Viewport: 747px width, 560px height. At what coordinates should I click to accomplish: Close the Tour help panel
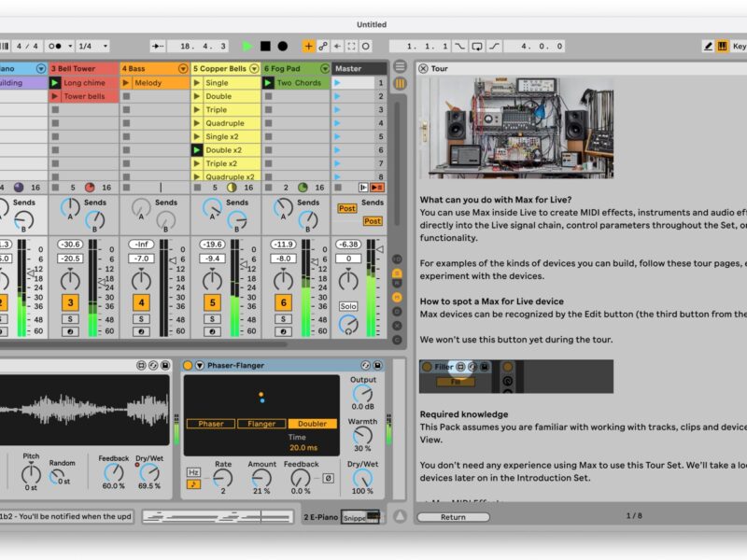(423, 68)
